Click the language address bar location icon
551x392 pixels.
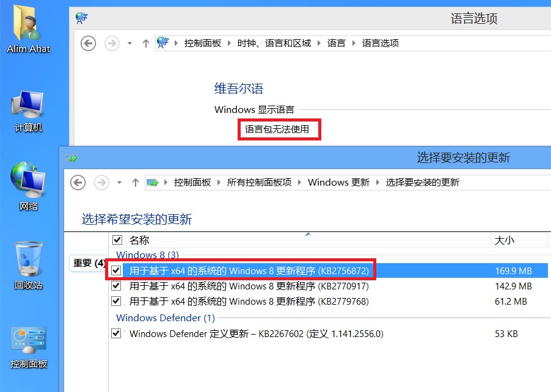162,43
